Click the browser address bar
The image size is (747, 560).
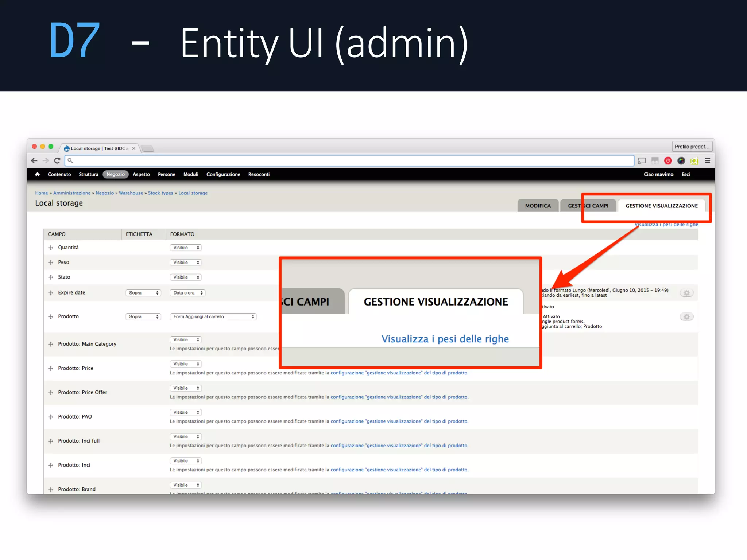pyautogui.click(x=349, y=160)
